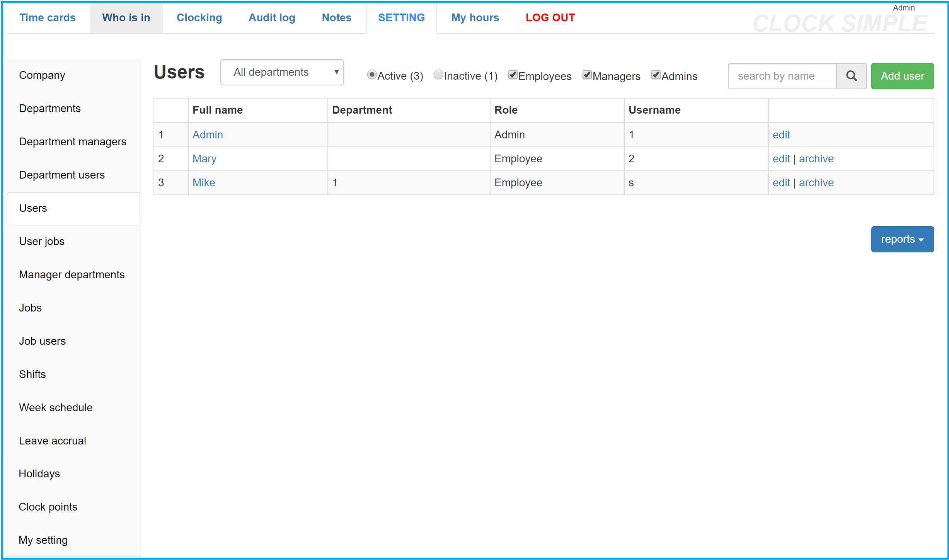
Task: Open Departments in the sidebar
Action: 73,109
